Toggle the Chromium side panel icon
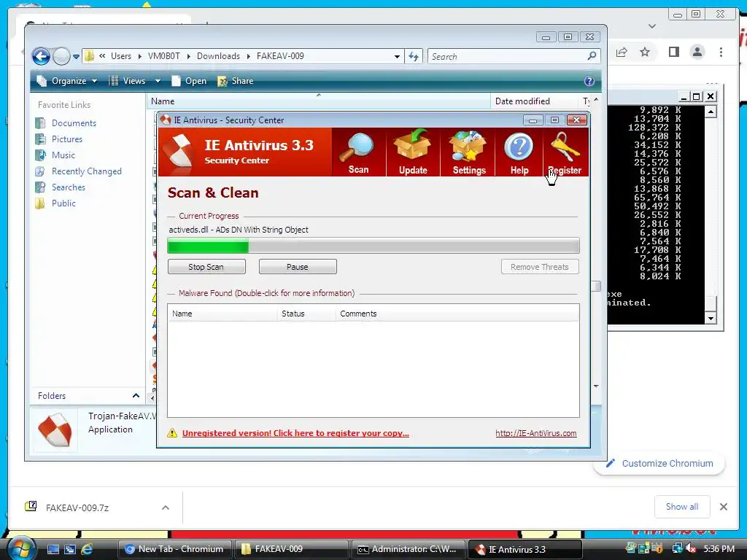The height and width of the screenshot is (560, 747). point(673,52)
